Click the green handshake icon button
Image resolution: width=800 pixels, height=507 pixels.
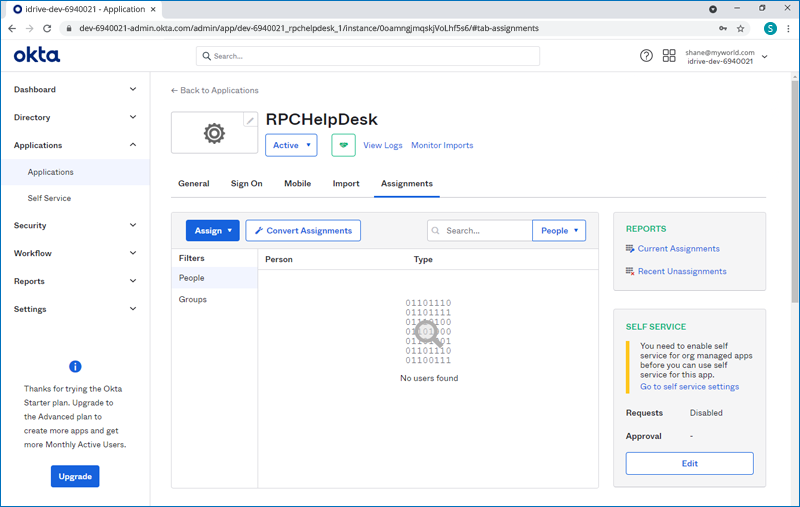[343, 145]
